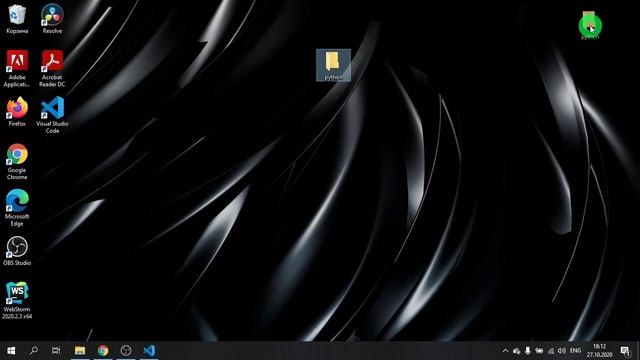Open the clock showing 18:12
640x360 pixels.
click(x=600, y=351)
